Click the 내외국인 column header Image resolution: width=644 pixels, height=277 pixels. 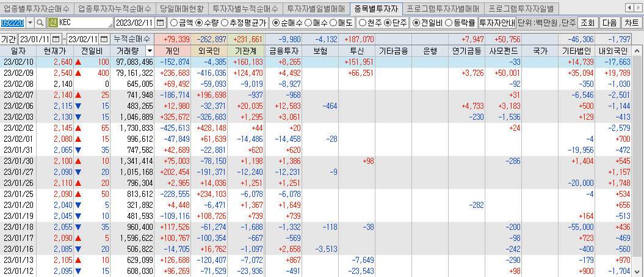pyautogui.click(x=613, y=51)
